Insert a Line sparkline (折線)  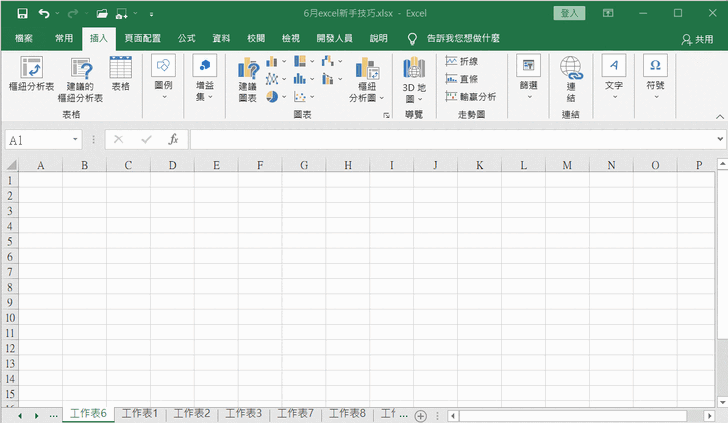coord(461,62)
